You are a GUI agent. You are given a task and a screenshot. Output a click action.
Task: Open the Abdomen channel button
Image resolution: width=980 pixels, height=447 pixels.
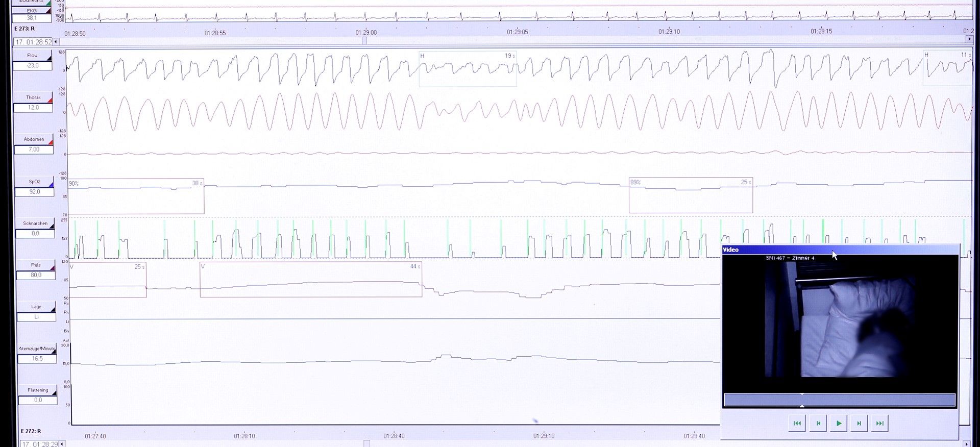[x=34, y=139]
